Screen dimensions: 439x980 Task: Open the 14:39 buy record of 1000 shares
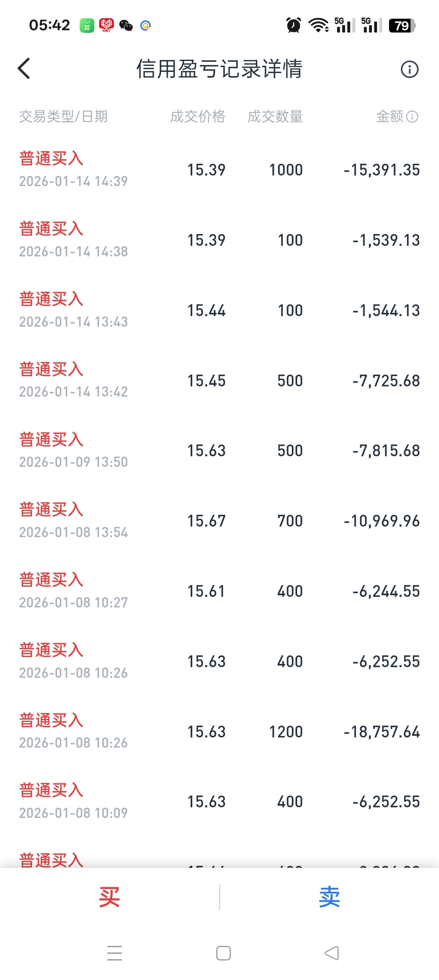(x=219, y=170)
